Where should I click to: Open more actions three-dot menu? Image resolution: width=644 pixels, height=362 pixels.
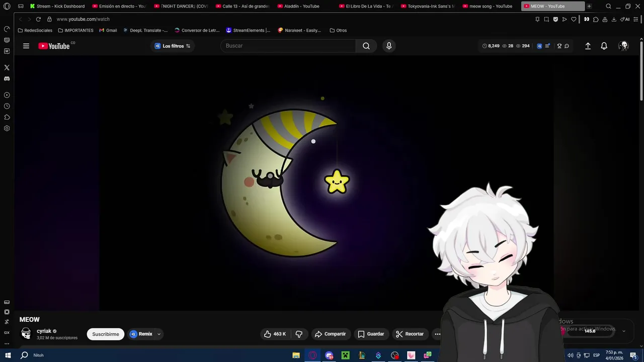pos(437,334)
